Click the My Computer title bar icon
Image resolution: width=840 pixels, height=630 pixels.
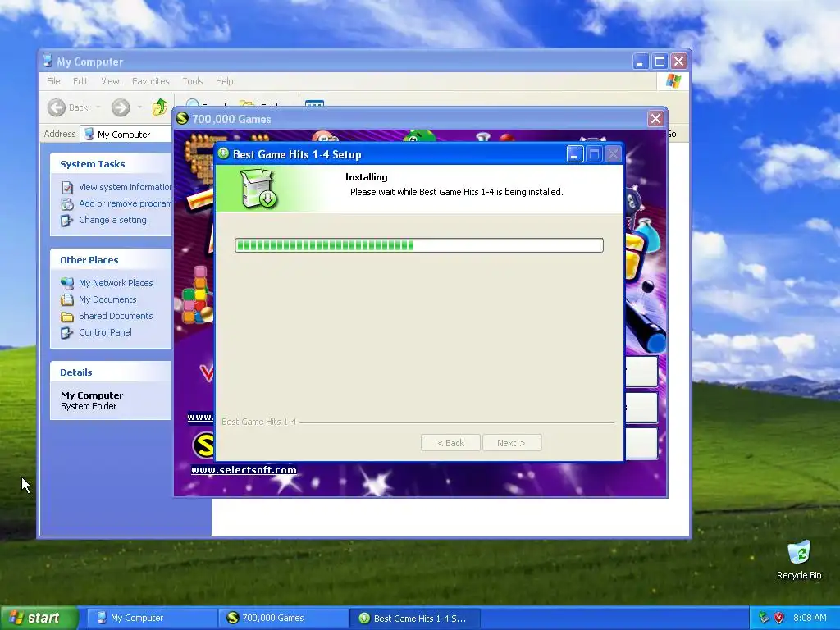pyautogui.click(x=48, y=61)
